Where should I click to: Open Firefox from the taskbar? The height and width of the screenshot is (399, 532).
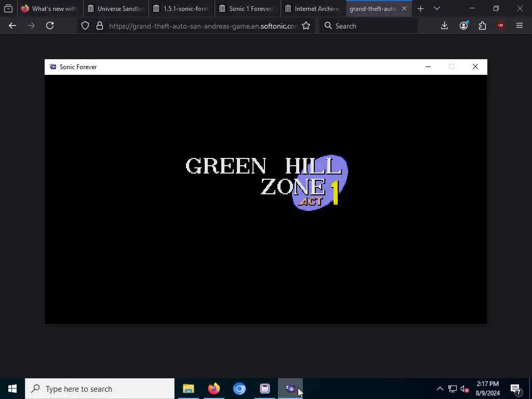(x=214, y=389)
